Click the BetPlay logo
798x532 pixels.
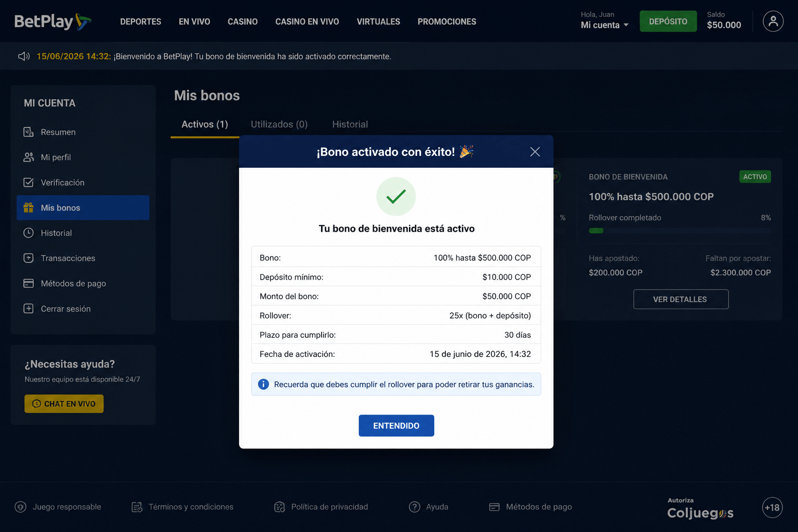pos(52,21)
